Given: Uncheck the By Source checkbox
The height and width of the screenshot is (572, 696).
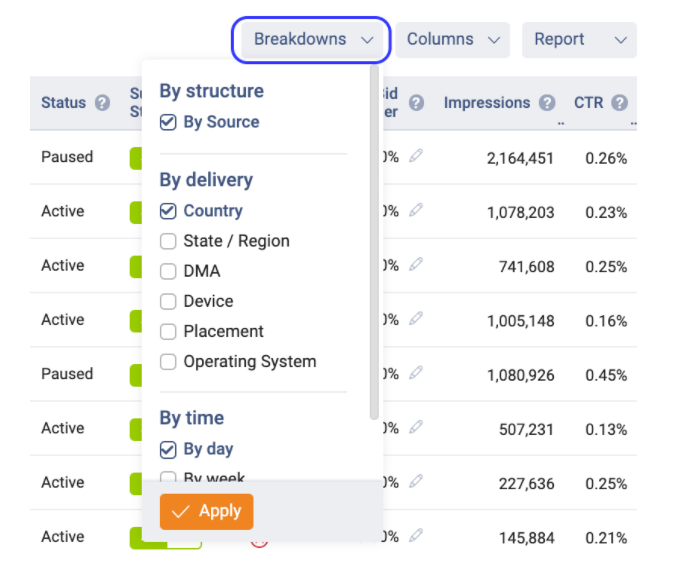Looking at the screenshot, I should pos(168,122).
